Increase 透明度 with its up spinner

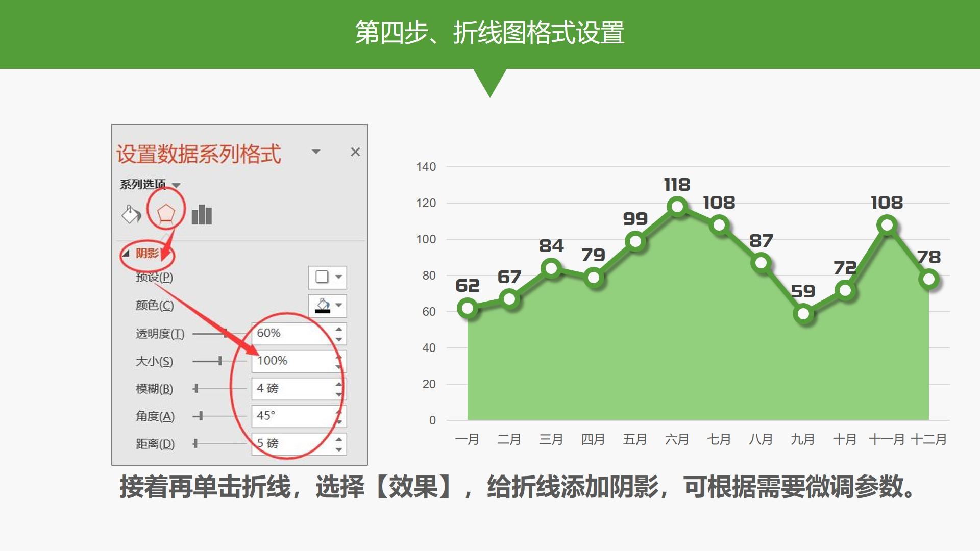point(339,329)
